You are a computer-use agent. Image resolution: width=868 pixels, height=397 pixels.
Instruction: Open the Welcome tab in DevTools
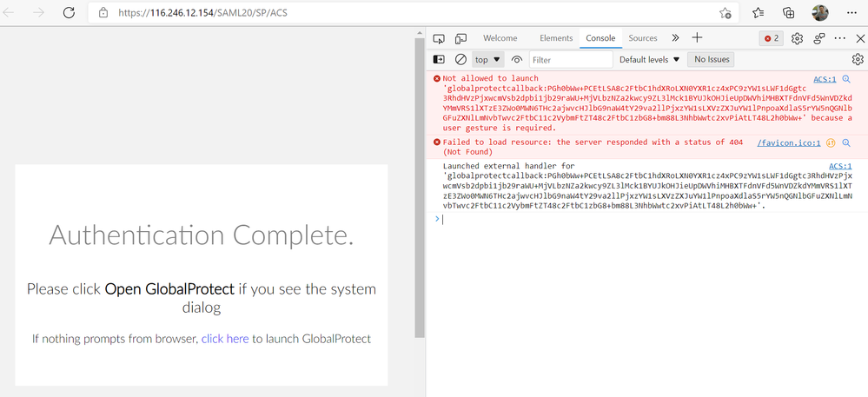pos(500,38)
